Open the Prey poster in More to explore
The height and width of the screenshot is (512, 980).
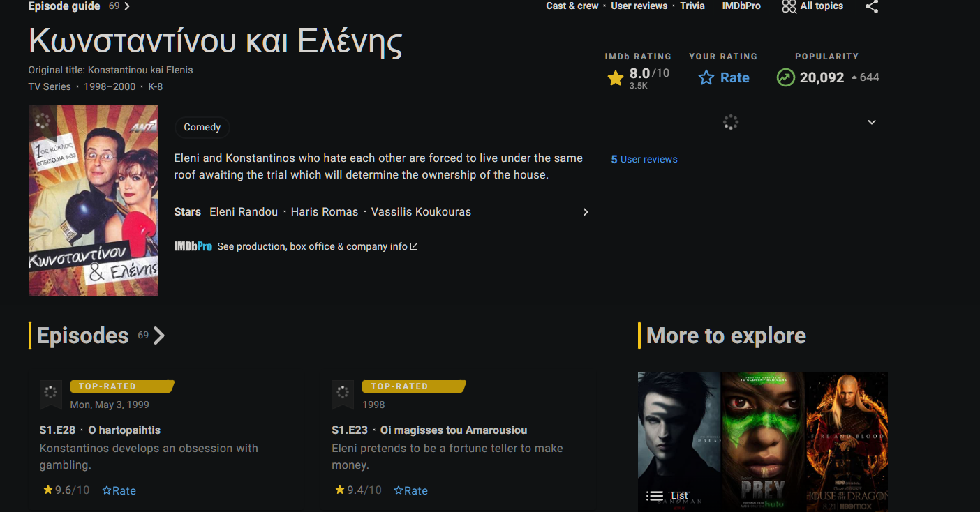pos(762,442)
